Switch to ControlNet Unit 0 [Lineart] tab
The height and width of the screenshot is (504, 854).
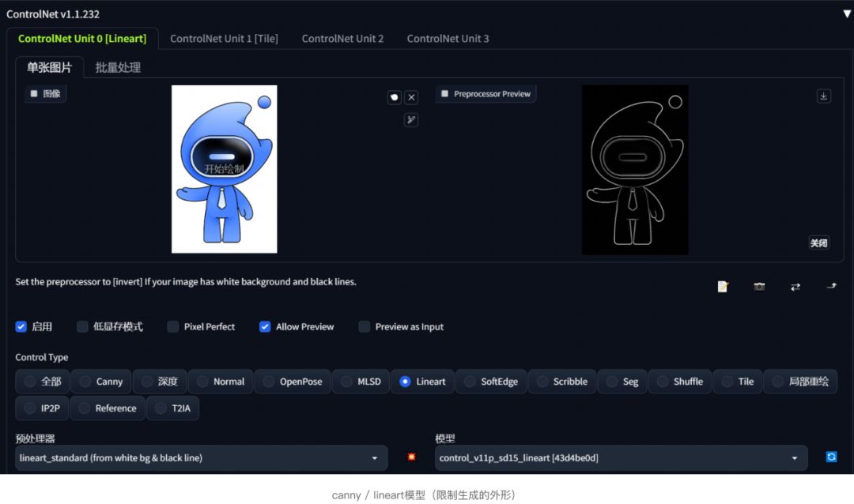82,39
